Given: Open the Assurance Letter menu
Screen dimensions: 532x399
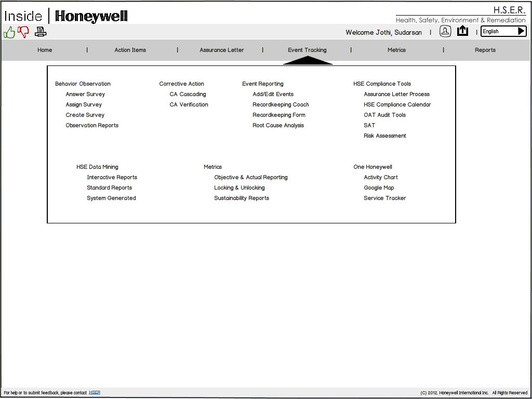Looking at the screenshot, I should coord(221,50).
